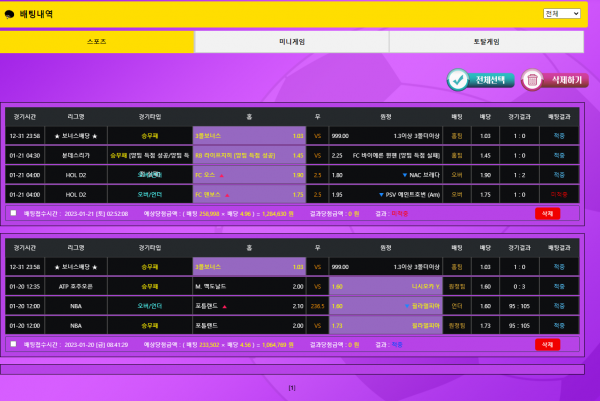Tick the checkbox for the 2023-01-20 bet slip
The width and height of the screenshot is (600, 401).
(x=13, y=344)
